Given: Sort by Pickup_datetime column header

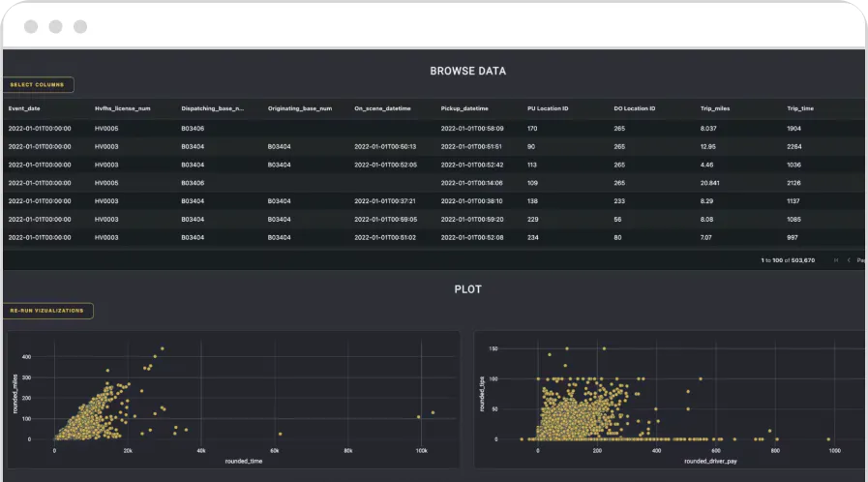Looking at the screenshot, I should pyautogui.click(x=464, y=108).
